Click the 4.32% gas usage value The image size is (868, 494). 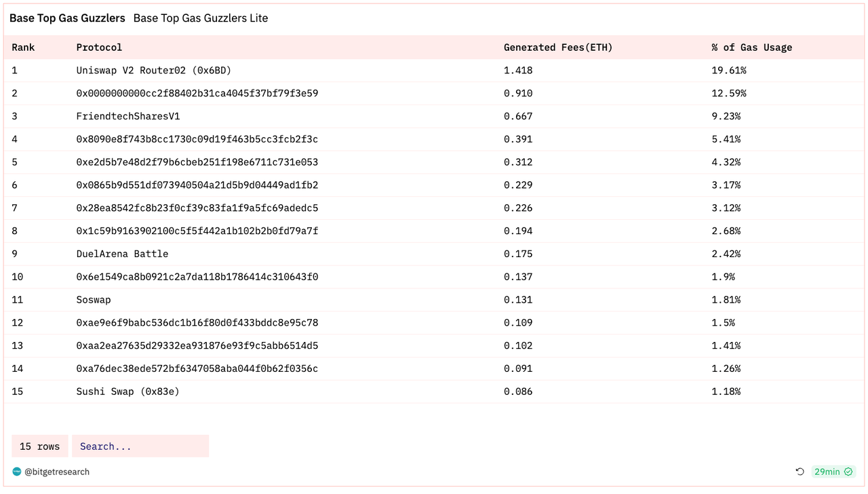726,162
